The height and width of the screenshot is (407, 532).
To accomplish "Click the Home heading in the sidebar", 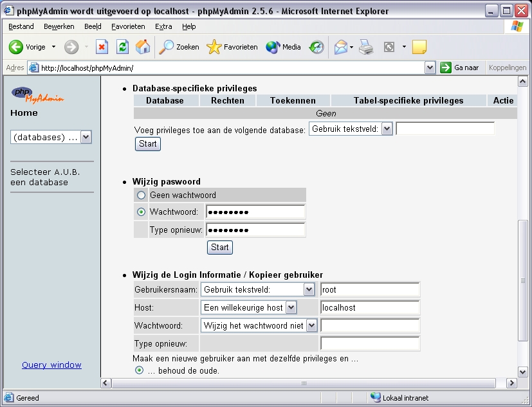I will pyautogui.click(x=24, y=113).
